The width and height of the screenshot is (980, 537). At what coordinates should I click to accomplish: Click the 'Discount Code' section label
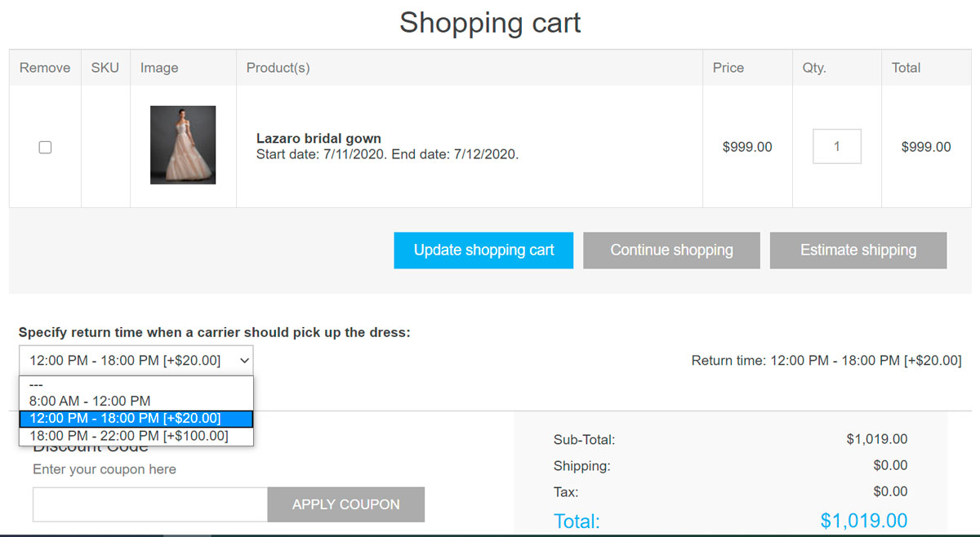(x=91, y=445)
